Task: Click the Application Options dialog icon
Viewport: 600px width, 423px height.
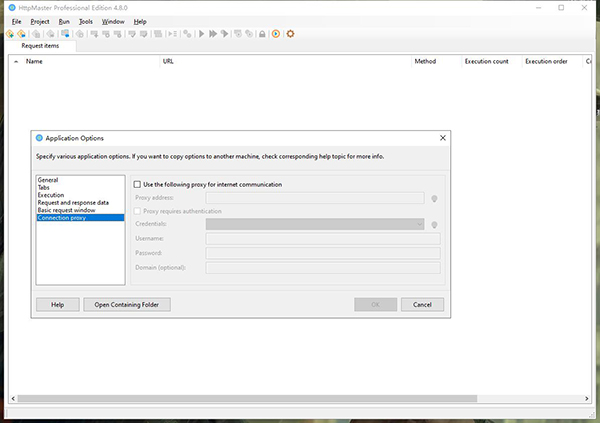Action: pyautogui.click(x=39, y=138)
